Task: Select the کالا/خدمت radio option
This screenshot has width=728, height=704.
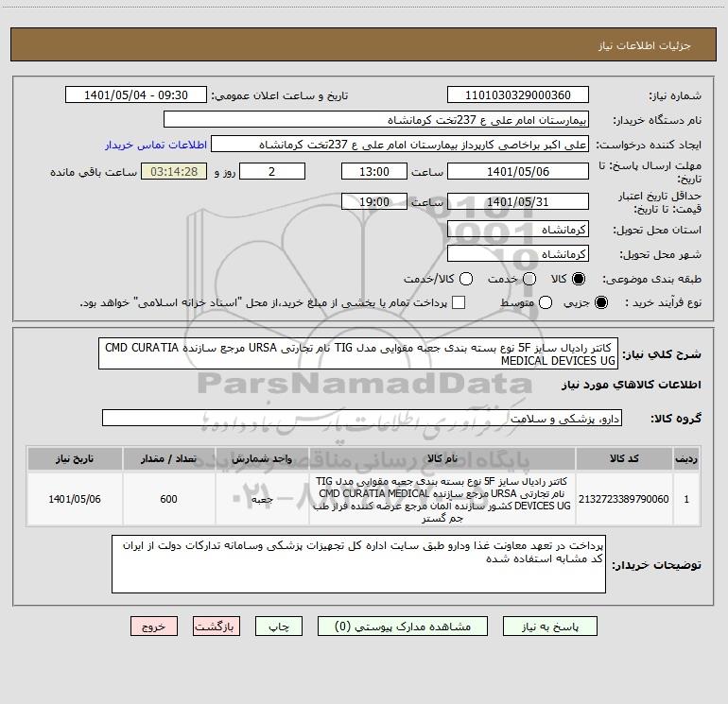Action: tap(466, 279)
